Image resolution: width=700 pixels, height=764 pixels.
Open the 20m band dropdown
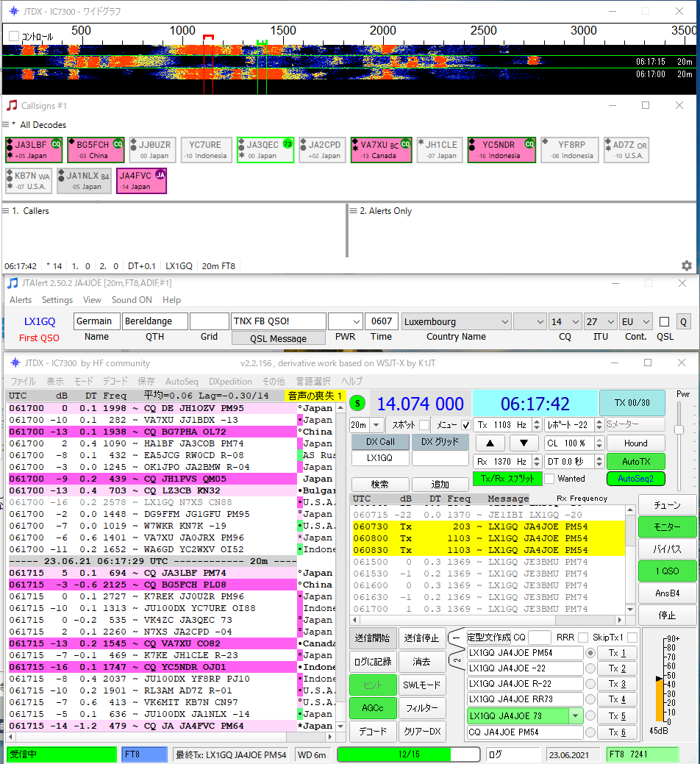tap(376, 425)
